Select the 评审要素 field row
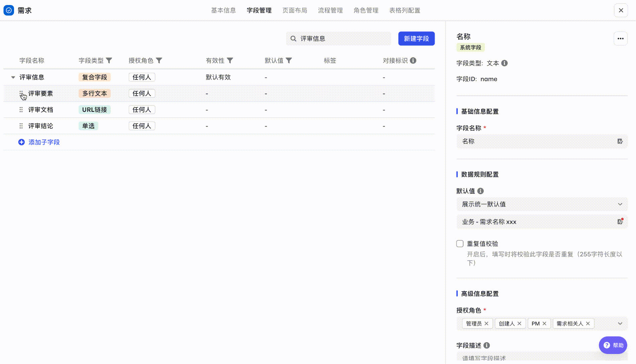Screen dimensions: 636x364 click(219, 94)
